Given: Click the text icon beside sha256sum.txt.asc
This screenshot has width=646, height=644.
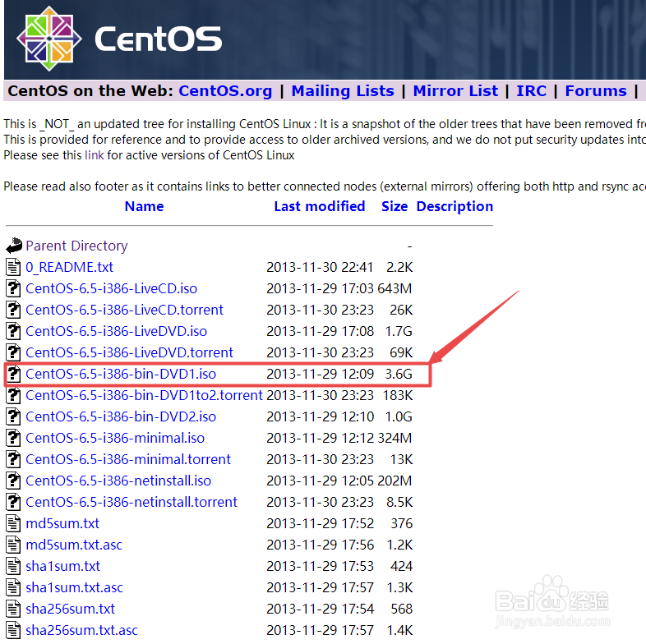Looking at the screenshot, I should pyautogui.click(x=13, y=630).
